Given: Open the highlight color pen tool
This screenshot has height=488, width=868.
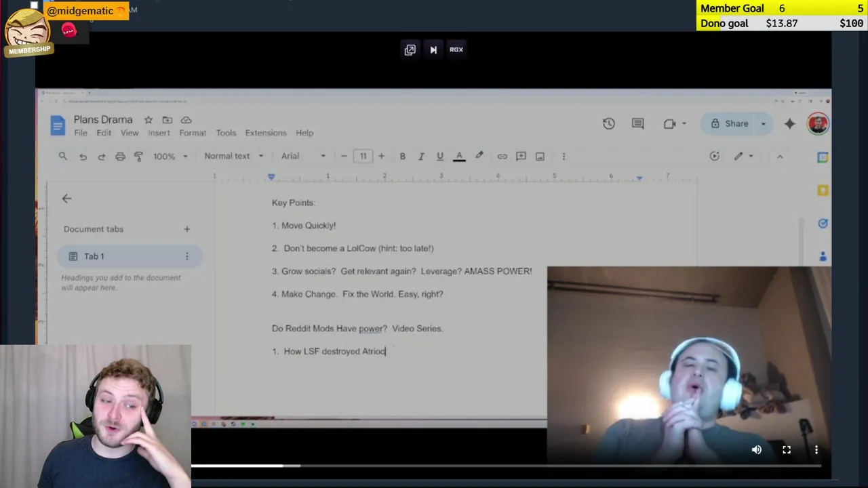Looking at the screenshot, I should point(479,156).
